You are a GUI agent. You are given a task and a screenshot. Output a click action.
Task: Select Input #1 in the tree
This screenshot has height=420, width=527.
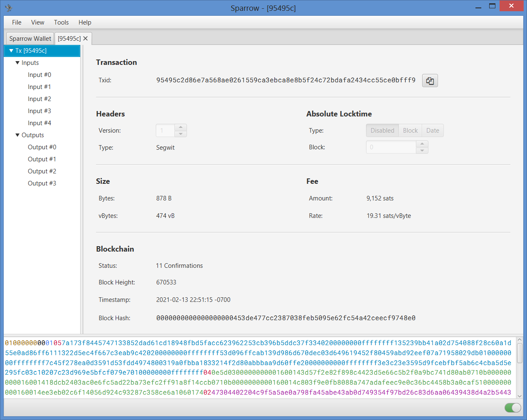point(39,87)
